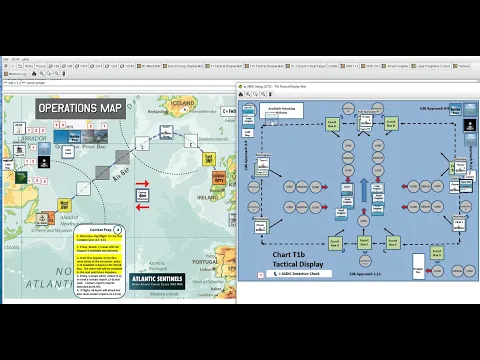Click zoom in icon in Tactical Display window
The height and width of the screenshot is (360, 480).
point(248,94)
